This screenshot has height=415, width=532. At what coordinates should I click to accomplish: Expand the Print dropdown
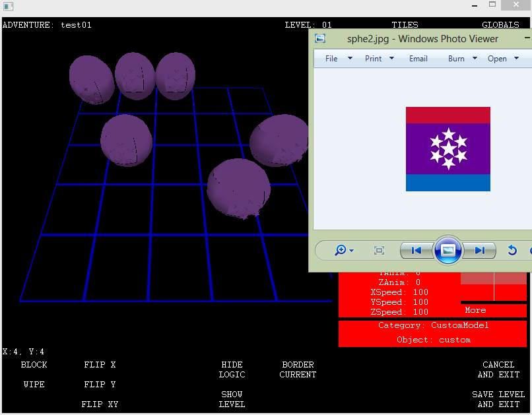tap(379, 59)
